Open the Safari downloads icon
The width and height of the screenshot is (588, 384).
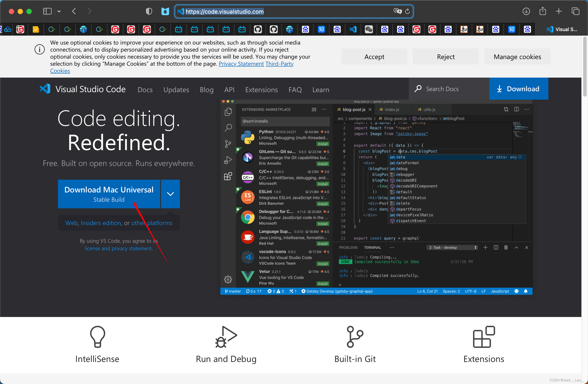526,11
